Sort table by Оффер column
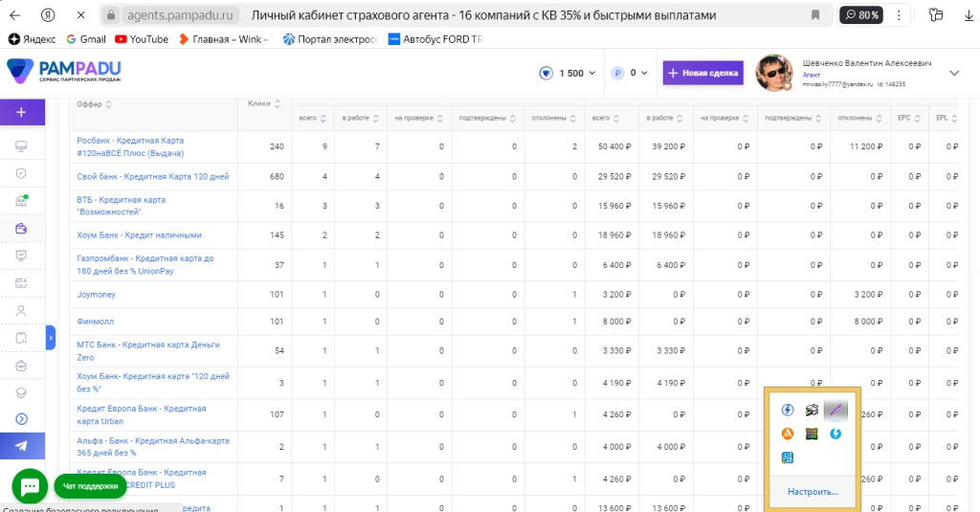The image size is (980, 512). (x=95, y=104)
